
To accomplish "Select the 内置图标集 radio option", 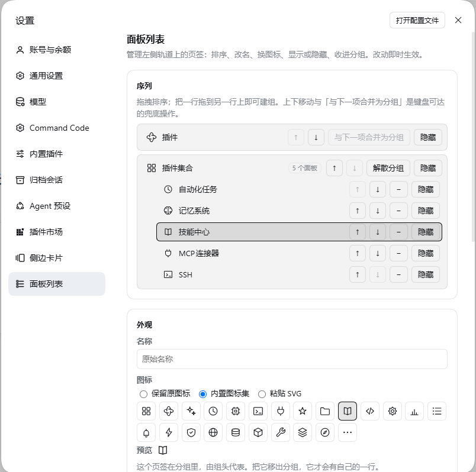I will point(202,394).
